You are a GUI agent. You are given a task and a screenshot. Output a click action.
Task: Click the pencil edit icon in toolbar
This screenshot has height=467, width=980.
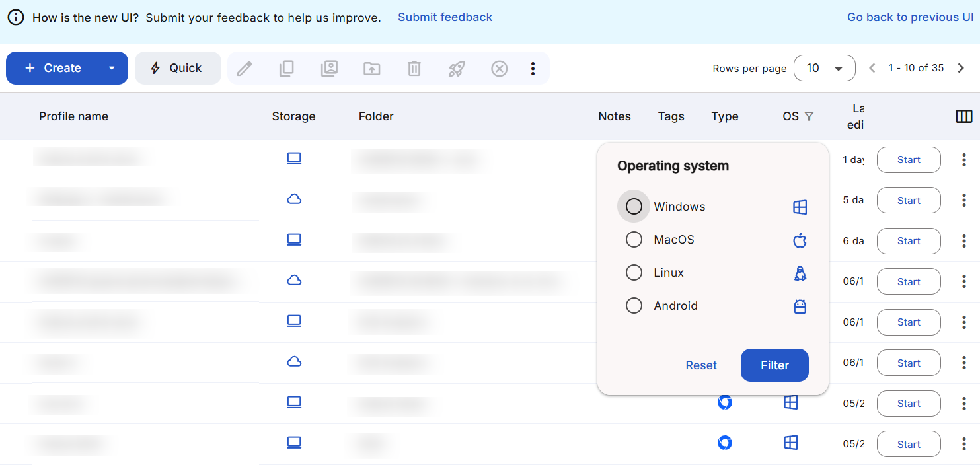(245, 69)
